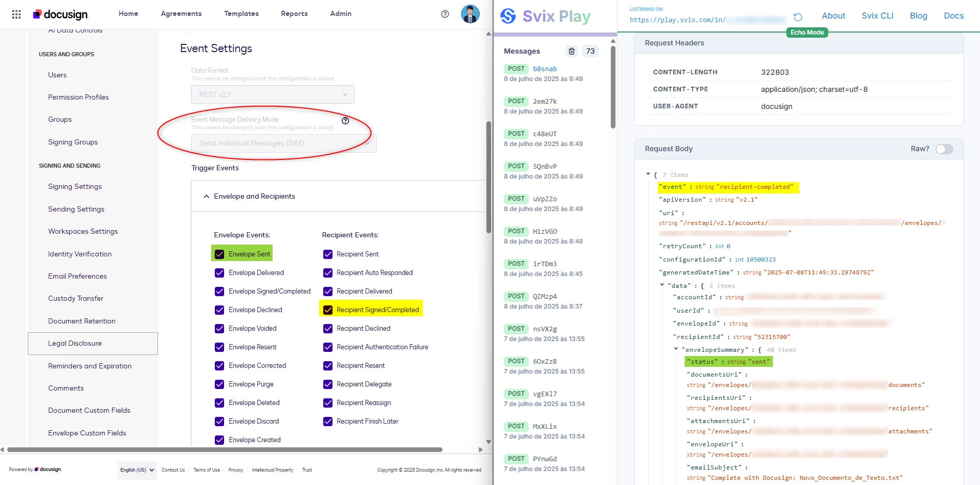
Task: Regenerate the Svix Play URL with the refresh icon
Action: coord(798,17)
